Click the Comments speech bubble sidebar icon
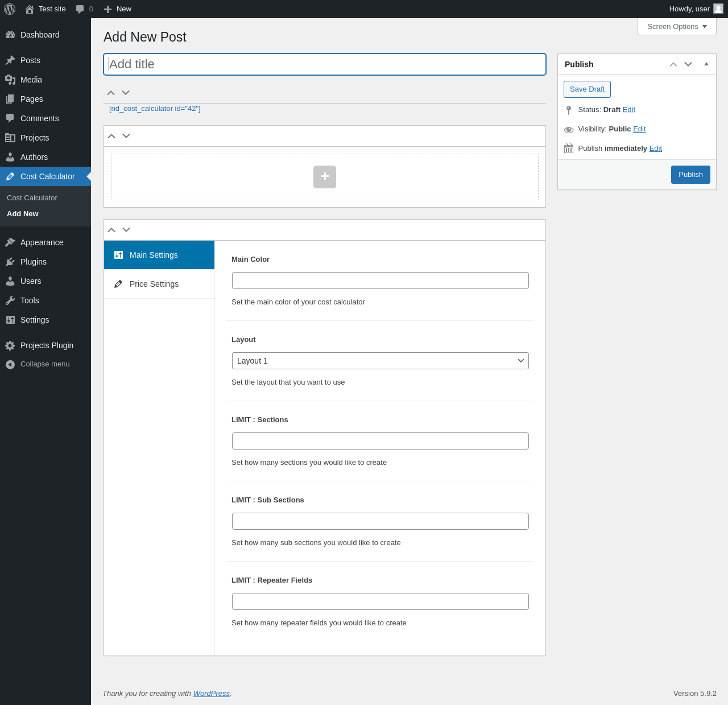 coord(10,118)
